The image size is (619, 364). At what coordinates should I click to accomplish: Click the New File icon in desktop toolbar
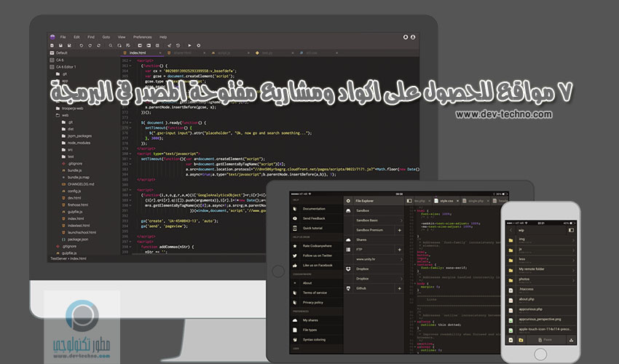coord(52,45)
